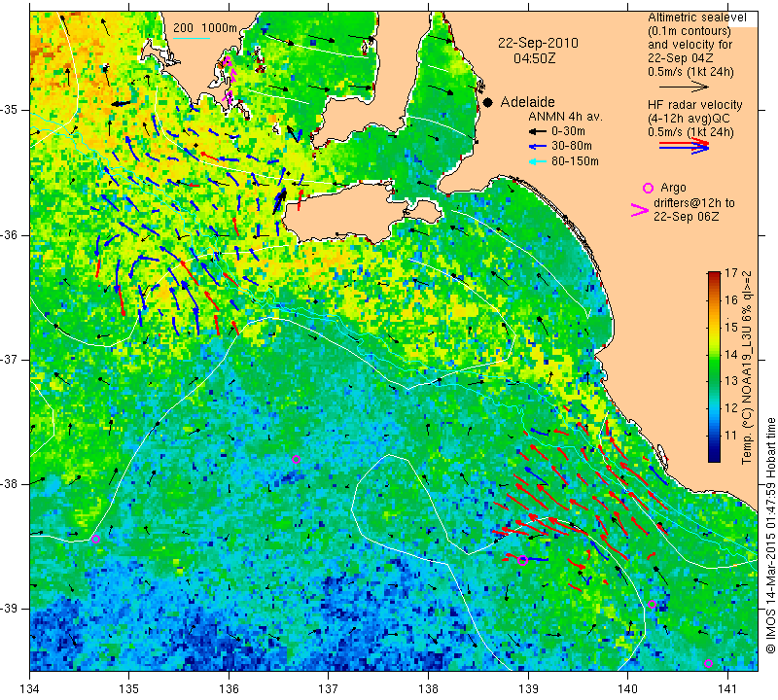
Task: Click the cyan 80-150m legend arrow
Action: coord(538,161)
